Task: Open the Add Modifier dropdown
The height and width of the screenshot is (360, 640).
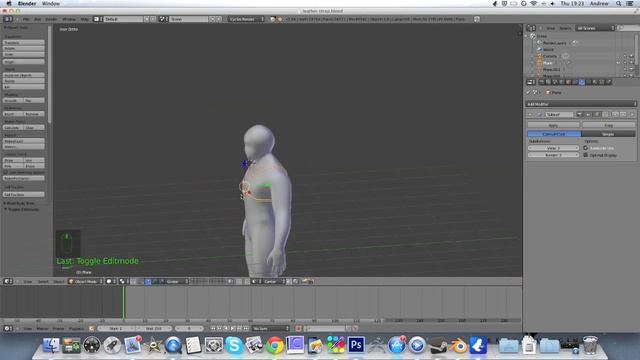Action: [581, 104]
